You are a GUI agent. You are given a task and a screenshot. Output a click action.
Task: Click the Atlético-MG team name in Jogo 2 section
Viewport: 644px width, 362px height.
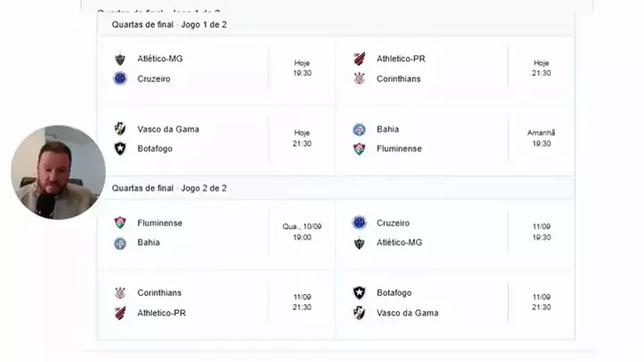(399, 243)
